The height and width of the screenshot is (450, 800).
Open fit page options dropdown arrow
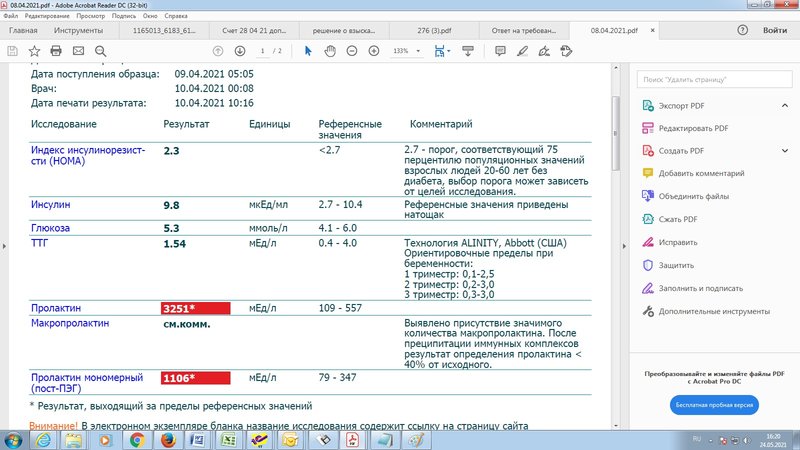pyautogui.click(x=448, y=51)
